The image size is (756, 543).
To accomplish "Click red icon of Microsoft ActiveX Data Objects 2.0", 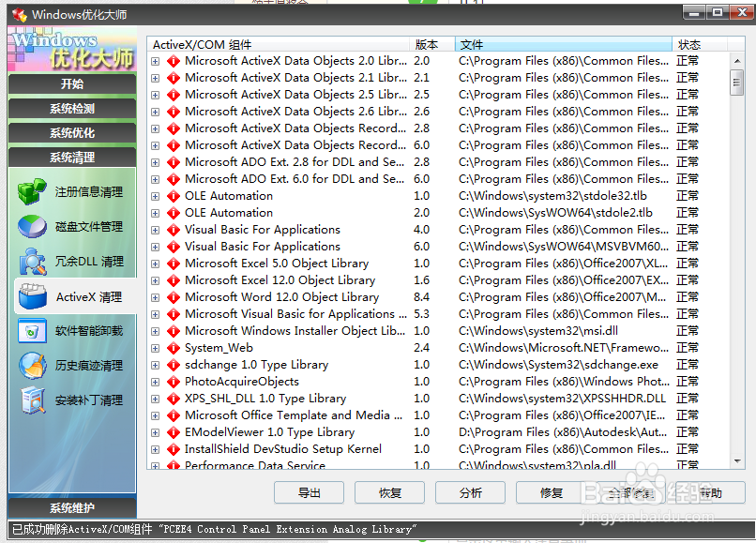I will tap(174, 61).
